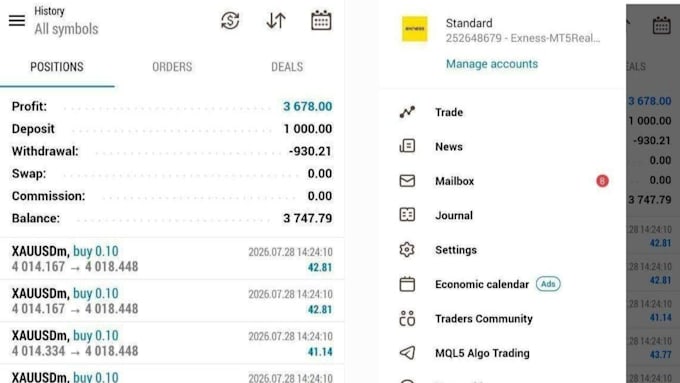Switch to the DEALS tab
680x383 pixels.
287,67
